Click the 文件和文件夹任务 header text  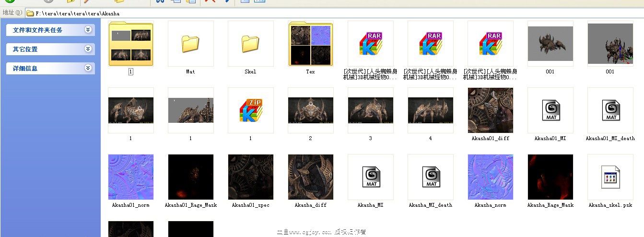(37, 30)
